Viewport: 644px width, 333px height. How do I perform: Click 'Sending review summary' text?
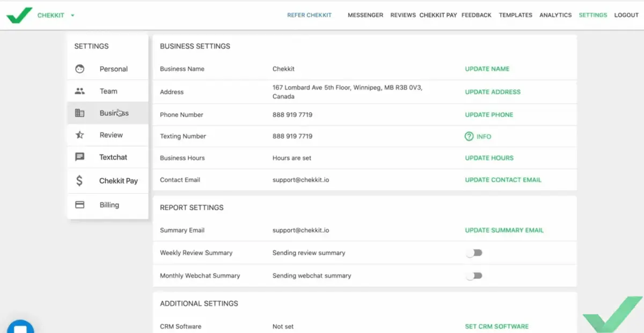click(x=309, y=253)
